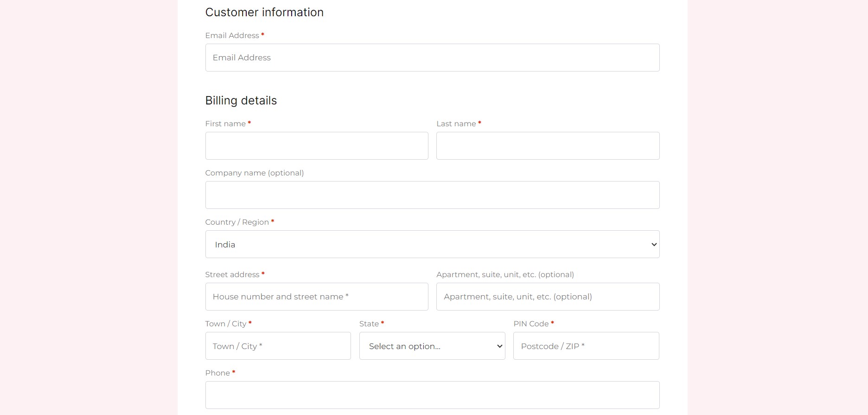Image resolution: width=868 pixels, height=415 pixels.
Task: Open the State select an option dropdown
Action: [x=432, y=346]
